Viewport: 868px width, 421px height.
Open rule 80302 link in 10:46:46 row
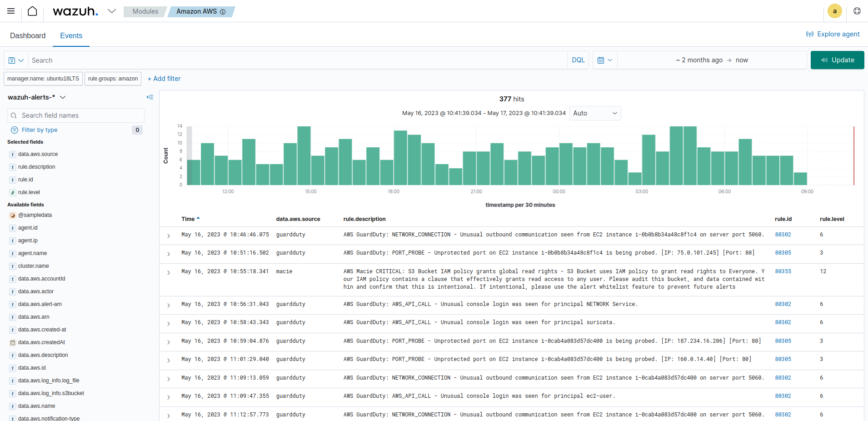click(x=783, y=235)
